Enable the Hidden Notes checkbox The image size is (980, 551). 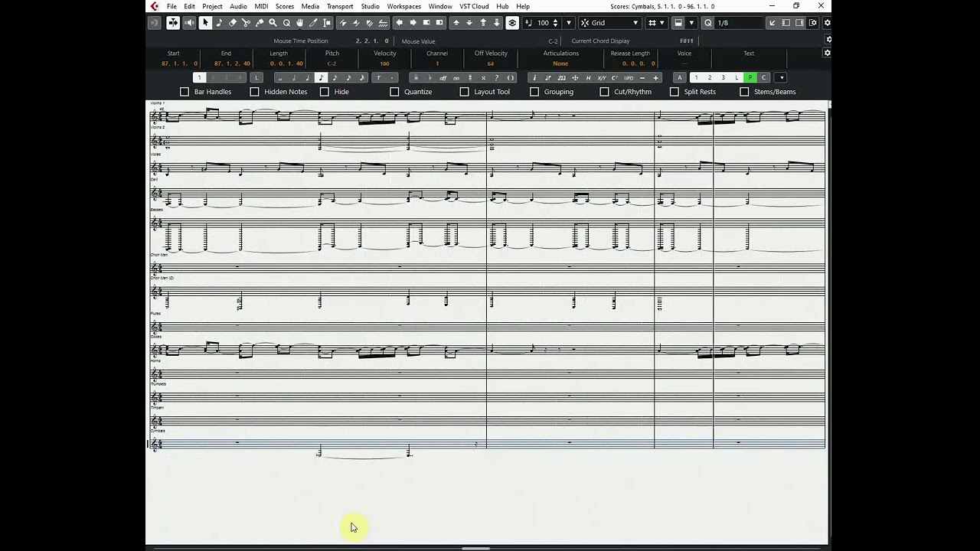tap(254, 92)
